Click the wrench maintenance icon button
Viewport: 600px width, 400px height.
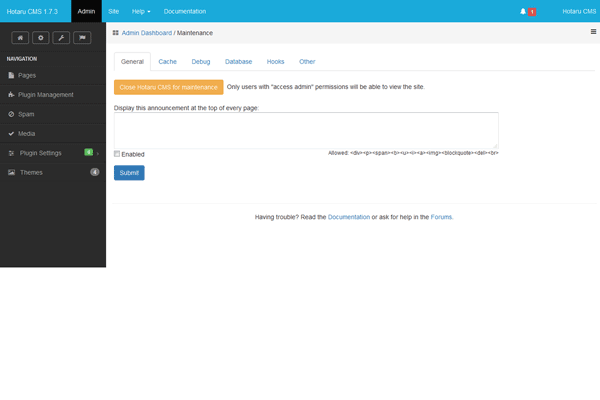click(62, 37)
